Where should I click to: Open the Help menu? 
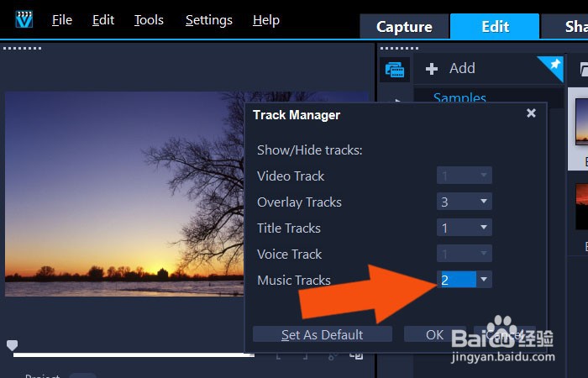(x=266, y=20)
